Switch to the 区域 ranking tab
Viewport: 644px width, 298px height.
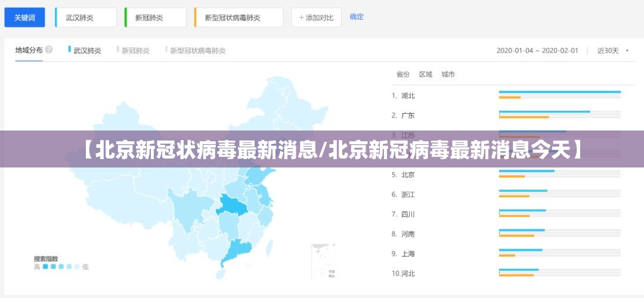426,74
